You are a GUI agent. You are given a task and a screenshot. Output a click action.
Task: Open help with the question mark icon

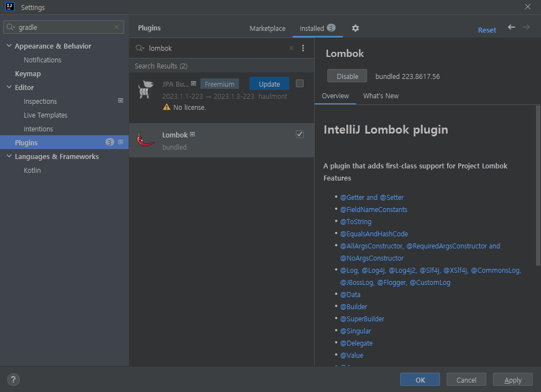[x=13, y=380]
